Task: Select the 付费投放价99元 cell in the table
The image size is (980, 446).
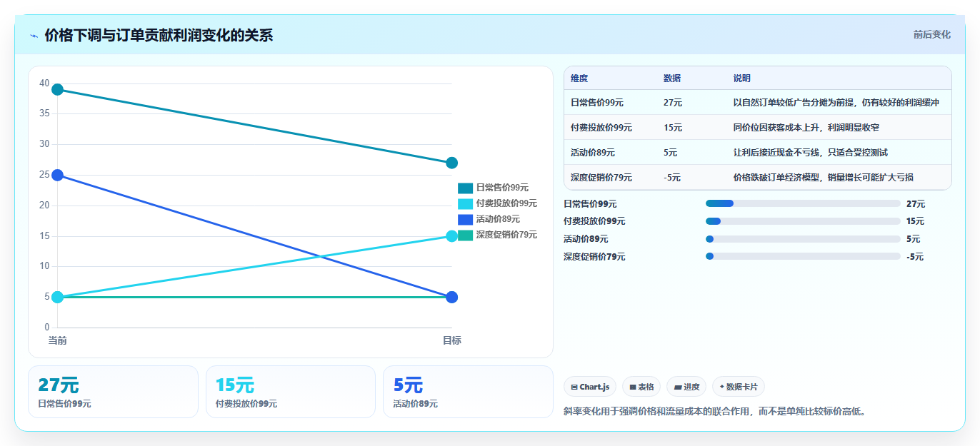Action: coord(601,128)
